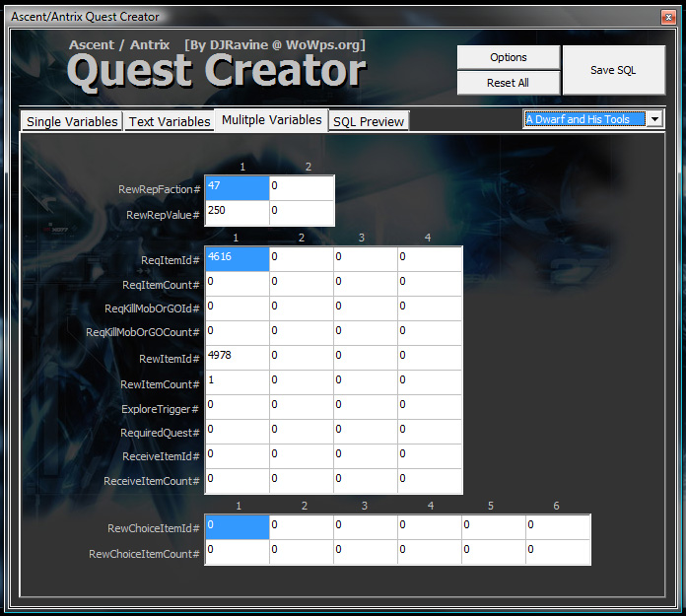Select ReqItemId cell containing 4616

(238, 259)
